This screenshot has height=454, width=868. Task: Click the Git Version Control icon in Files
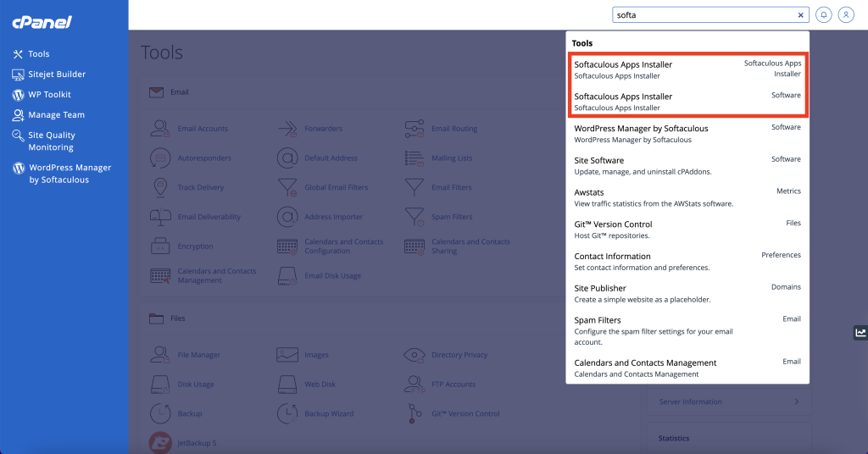click(414, 413)
